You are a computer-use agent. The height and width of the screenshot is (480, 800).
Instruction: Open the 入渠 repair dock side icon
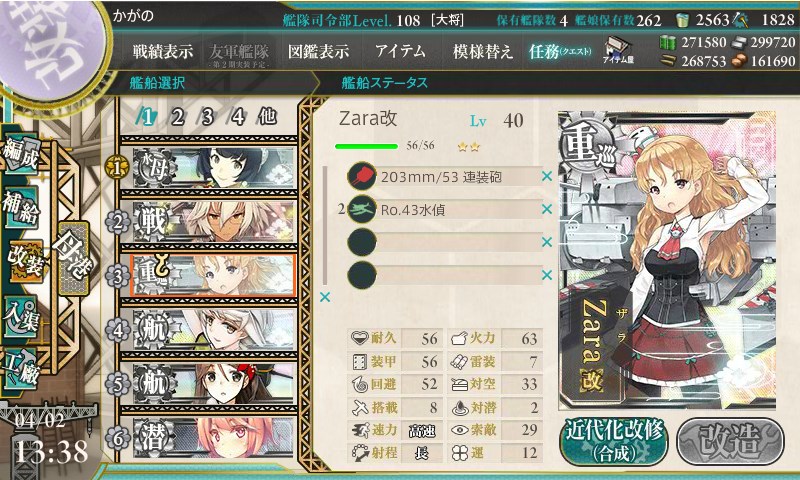(x=20, y=317)
